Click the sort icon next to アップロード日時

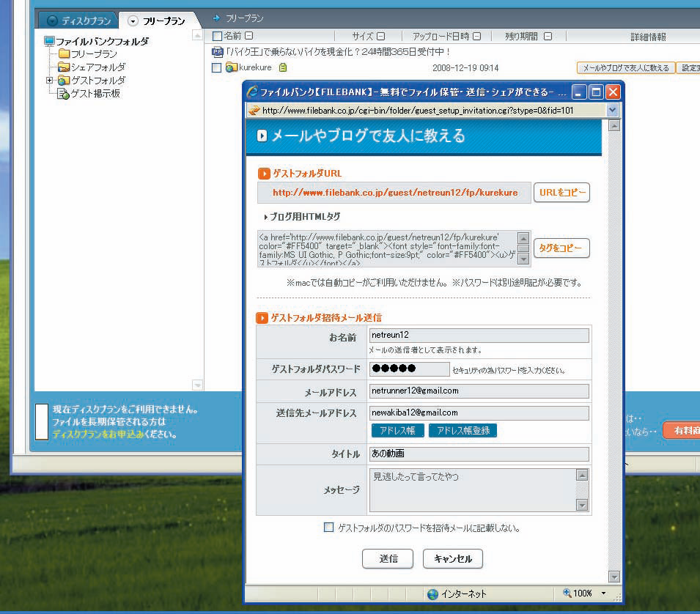(476, 36)
